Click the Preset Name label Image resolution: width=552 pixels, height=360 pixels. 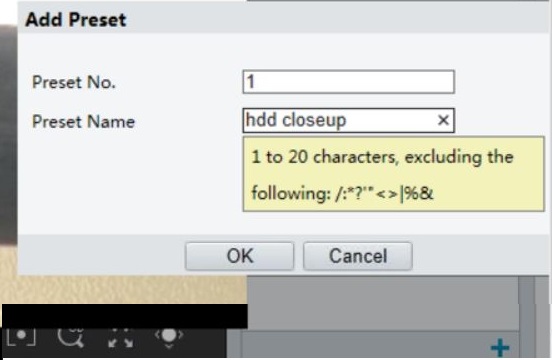tap(83, 122)
